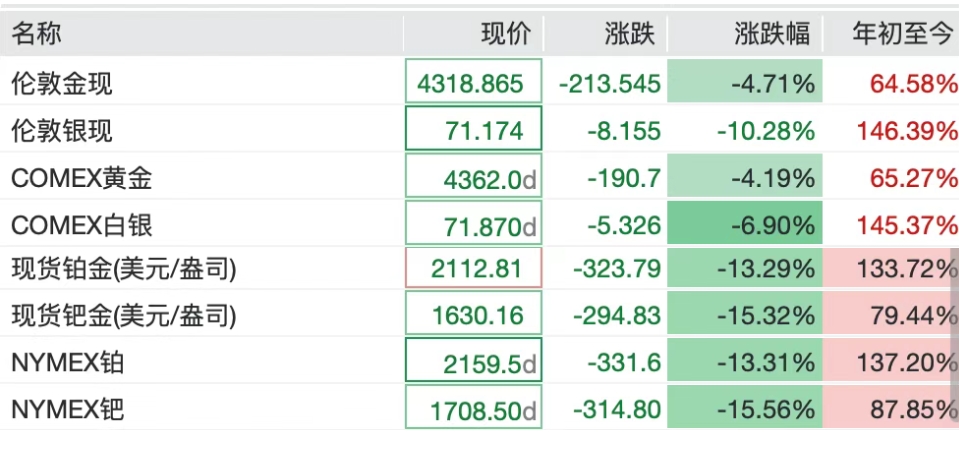Select the COMEX白银 contract name
Viewport: 959px width, 454px height.
click(x=81, y=225)
